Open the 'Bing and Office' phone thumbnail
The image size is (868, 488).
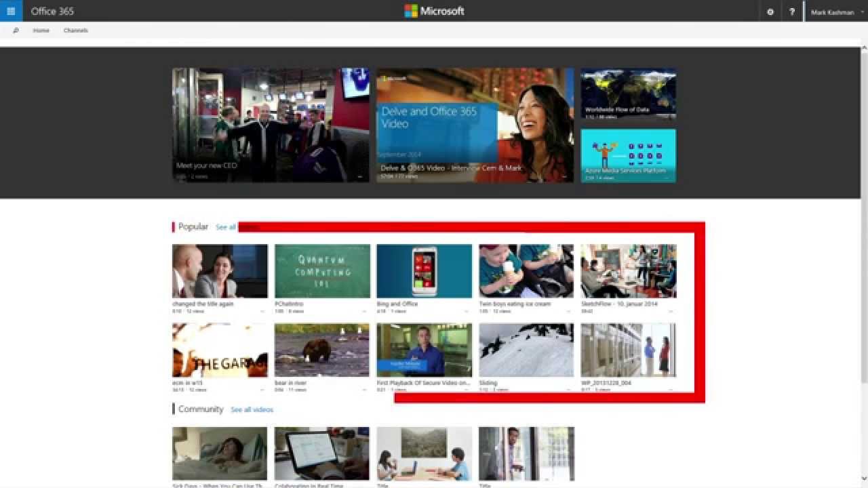pyautogui.click(x=424, y=271)
